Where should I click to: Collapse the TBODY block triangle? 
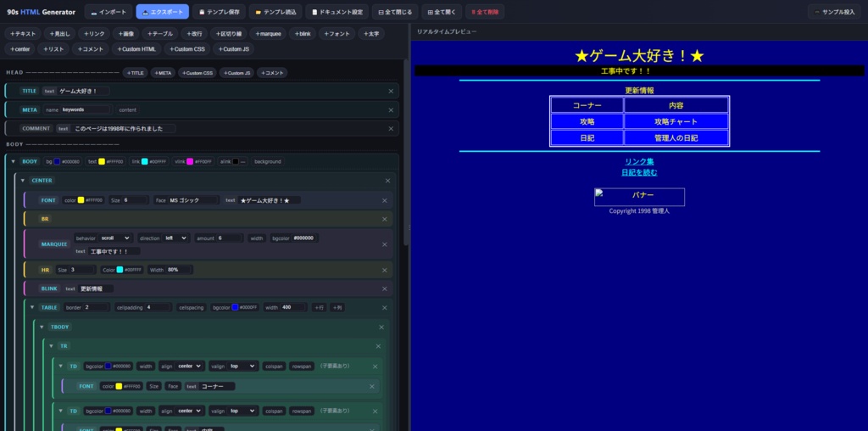pos(42,327)
